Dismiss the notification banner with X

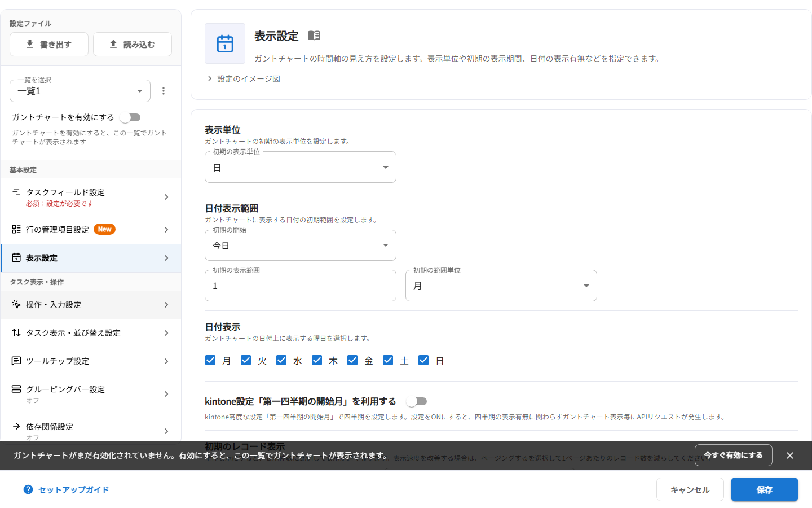point(790,456)
